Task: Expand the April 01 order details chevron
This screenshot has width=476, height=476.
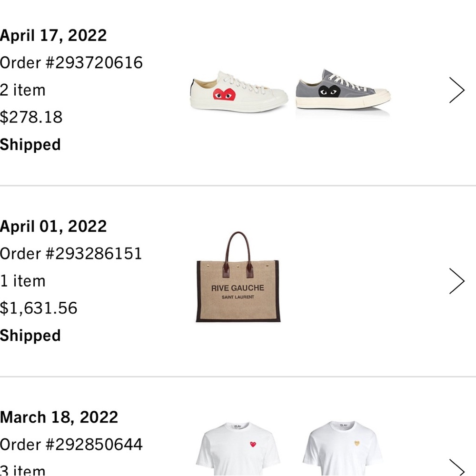Action: click(x=456, y=281)
